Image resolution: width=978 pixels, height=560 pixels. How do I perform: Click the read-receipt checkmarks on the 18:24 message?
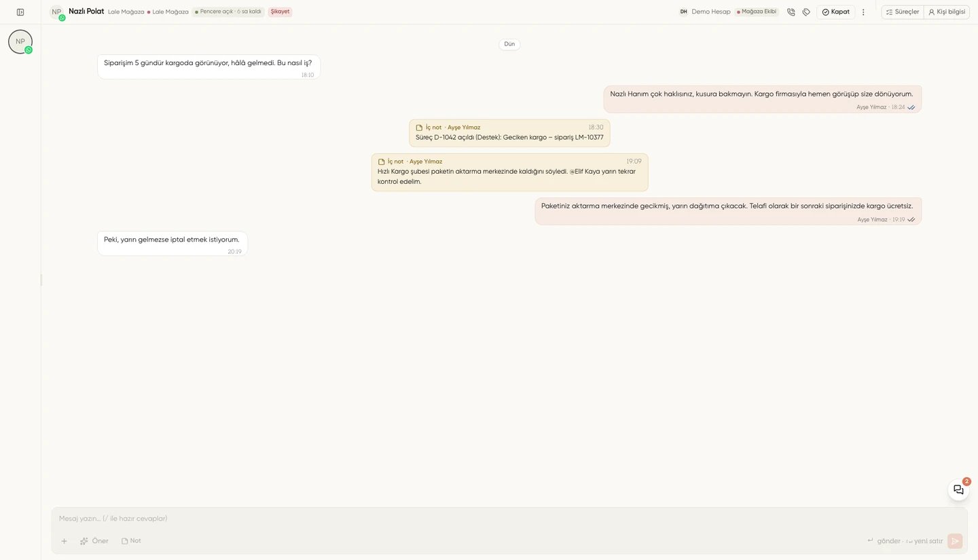pos(911,107)
